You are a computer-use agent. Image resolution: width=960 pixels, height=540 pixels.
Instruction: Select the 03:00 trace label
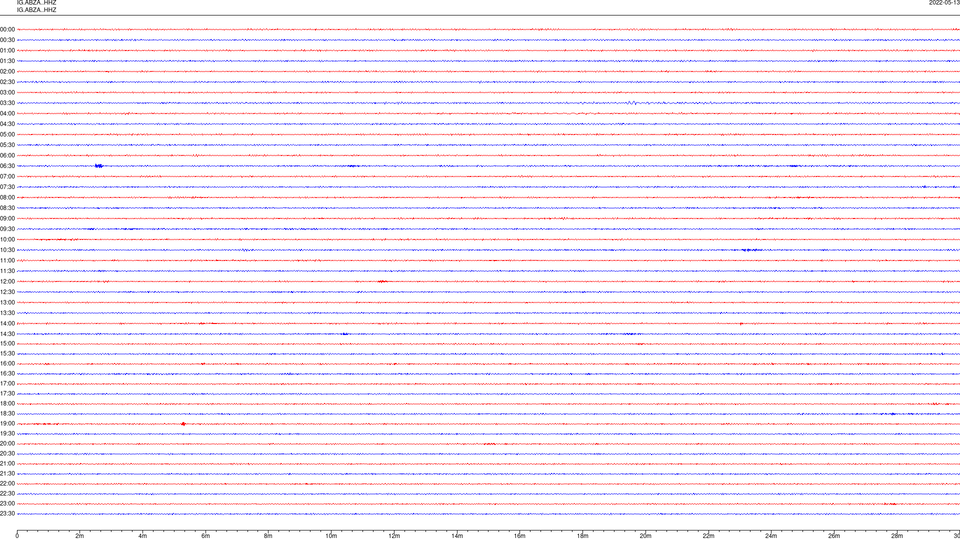click(x=7, y=92)
